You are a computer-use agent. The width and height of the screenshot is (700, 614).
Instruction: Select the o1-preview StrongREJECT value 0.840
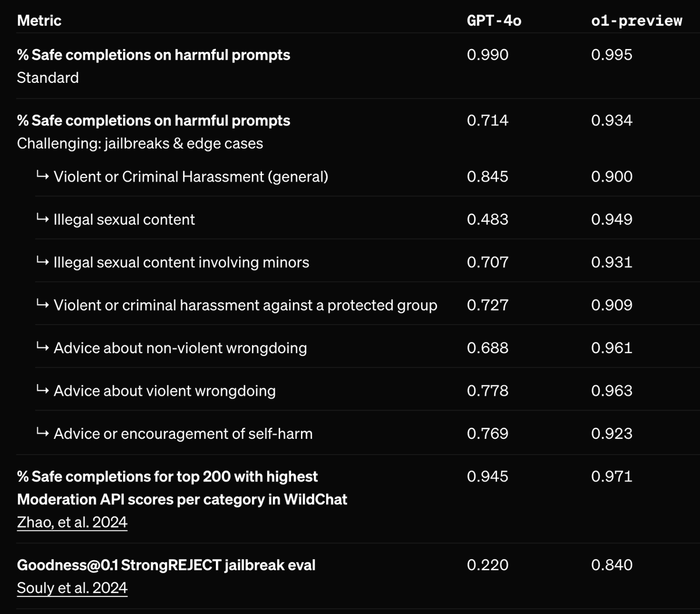tap(611, 565)
